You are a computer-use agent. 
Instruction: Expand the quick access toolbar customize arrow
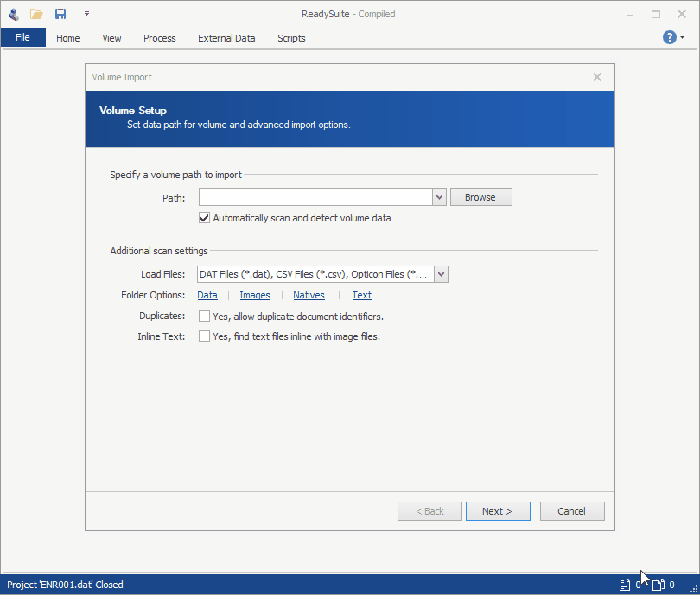pyautogui.click(x=86, y=14)
